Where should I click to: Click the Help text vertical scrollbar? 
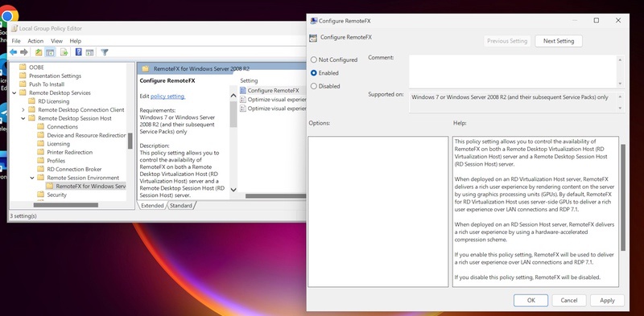click(x=622, y=197)
